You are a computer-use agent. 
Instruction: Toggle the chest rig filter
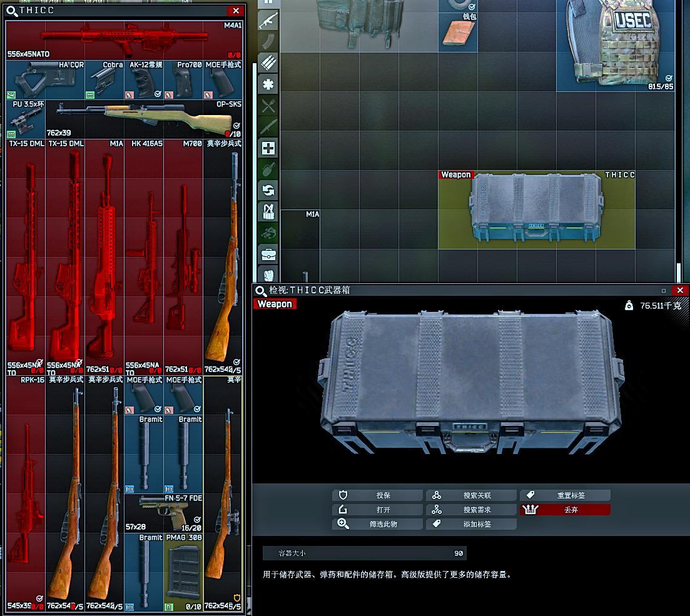268,211
